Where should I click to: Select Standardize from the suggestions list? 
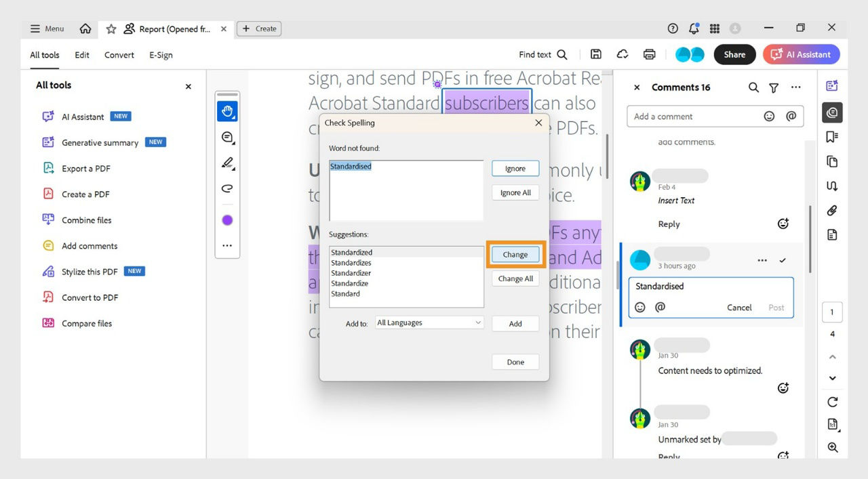point(350,283)
